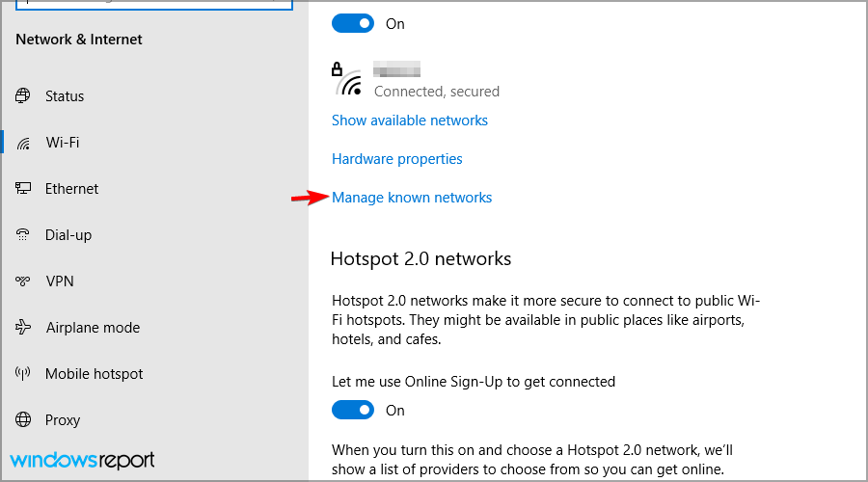The image size is (868, 482).
Task: Switch to Mobile hotspot settings
Action: pos(95,374)
